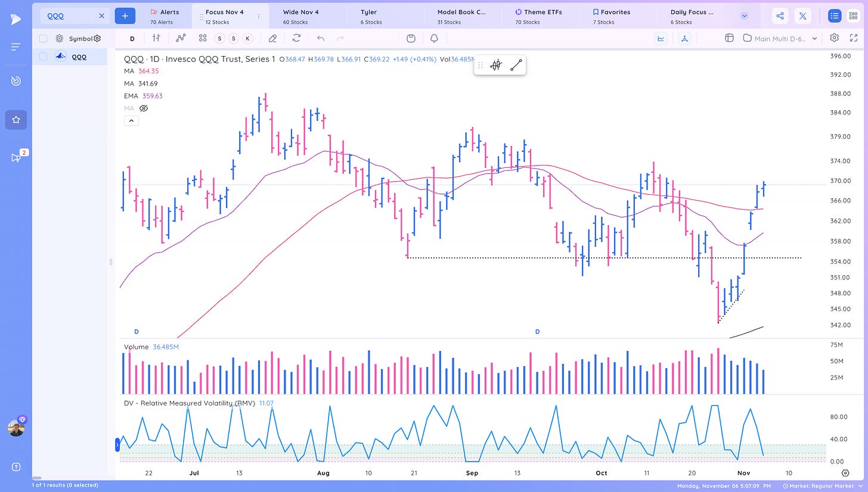The width and height of the screenshot is (868, 492).
Task: Expand the watchlist tabs overflow chevron
Action: (x=744, y=16)
